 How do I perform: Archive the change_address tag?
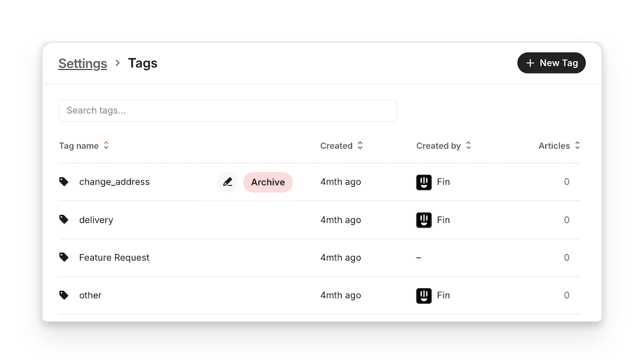point(268,182)
